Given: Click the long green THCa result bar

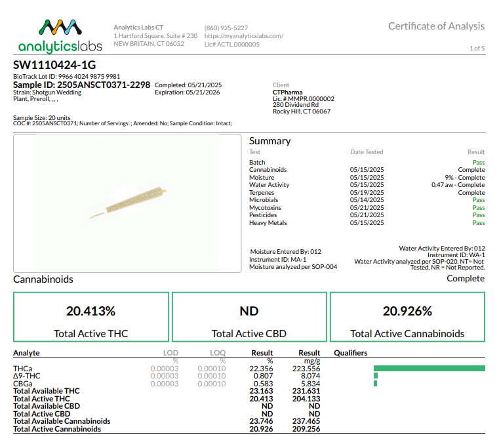Looking at the screenshot, I should click(x=429, y=369).
